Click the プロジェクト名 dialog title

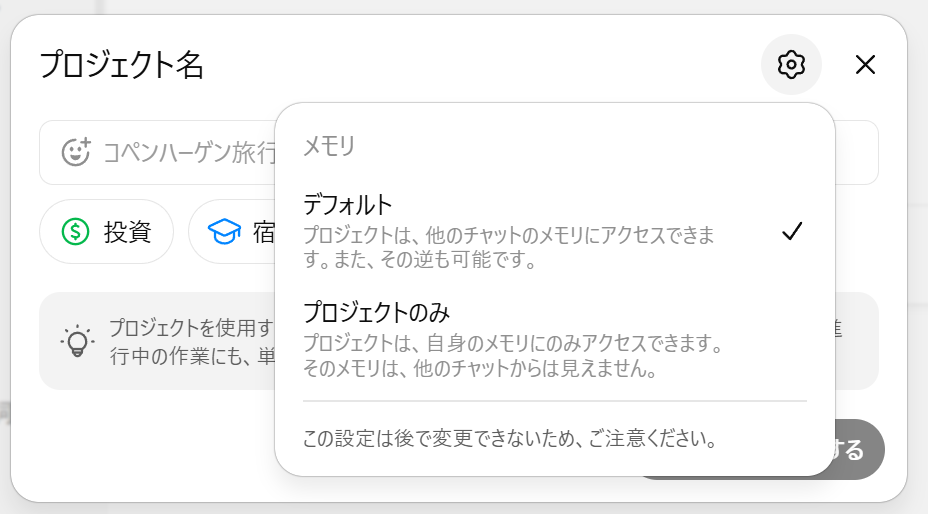point(122,65)
